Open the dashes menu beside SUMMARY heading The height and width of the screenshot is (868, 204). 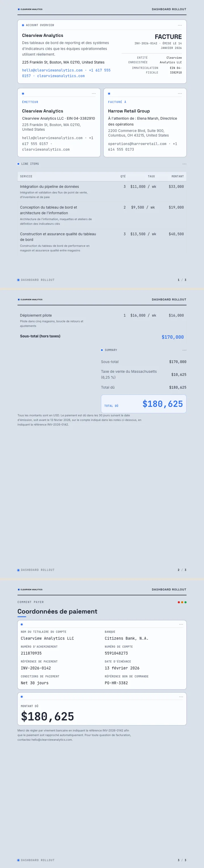coord(184,350)
